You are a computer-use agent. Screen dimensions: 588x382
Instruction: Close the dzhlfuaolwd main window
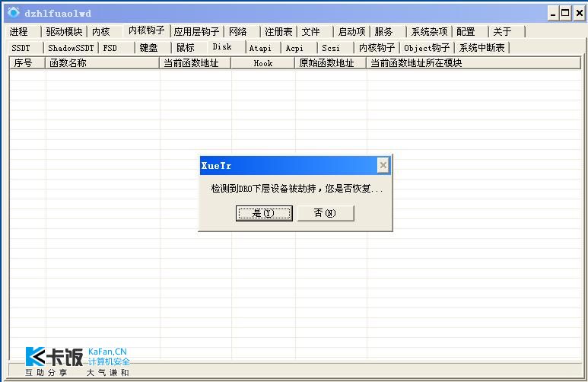point(580,14)
